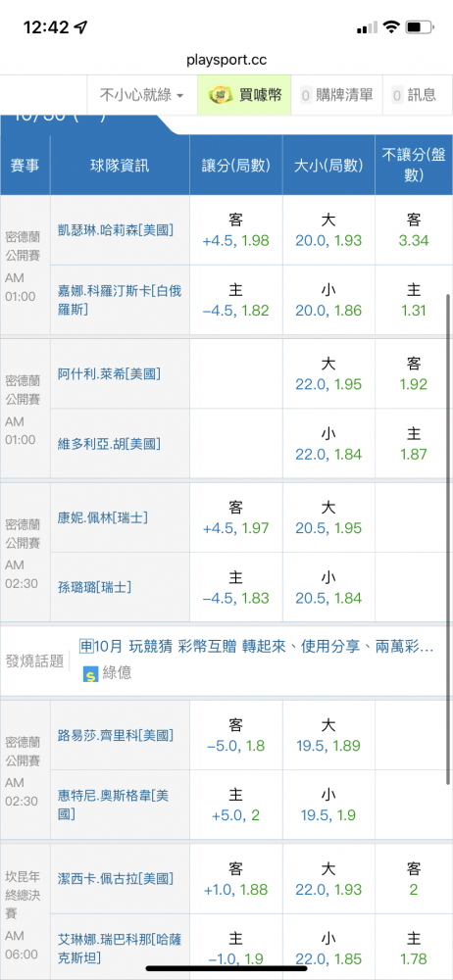
Task: Open the 維多利亞.胡[美國] player link
Action: (x=107, y=444)
